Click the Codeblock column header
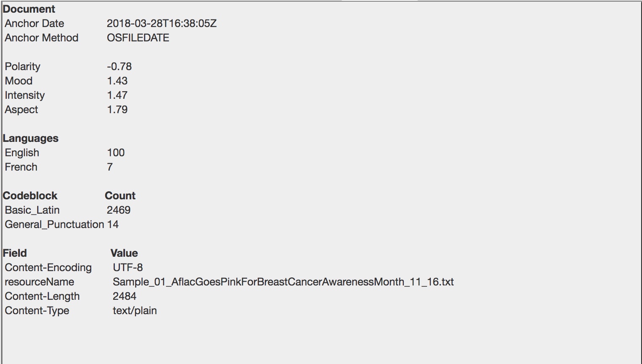Viewport: 642px width, 364px height. click(x=30, y=196)
